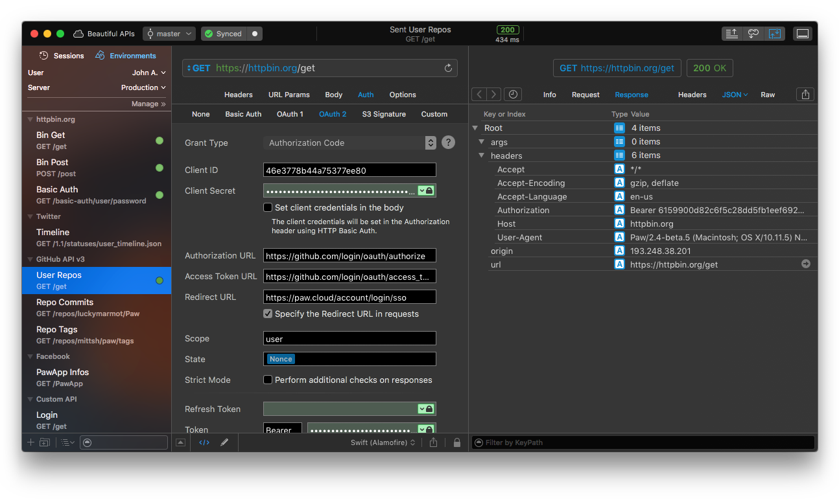Viewport: 839px width, 504px height.
Task: Enable Strict Mode additional checks checkbox
Action: click(x=268, y=380)
